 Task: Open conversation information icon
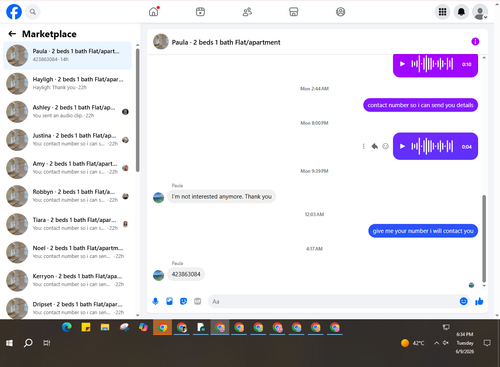click(x=475, y=42)
